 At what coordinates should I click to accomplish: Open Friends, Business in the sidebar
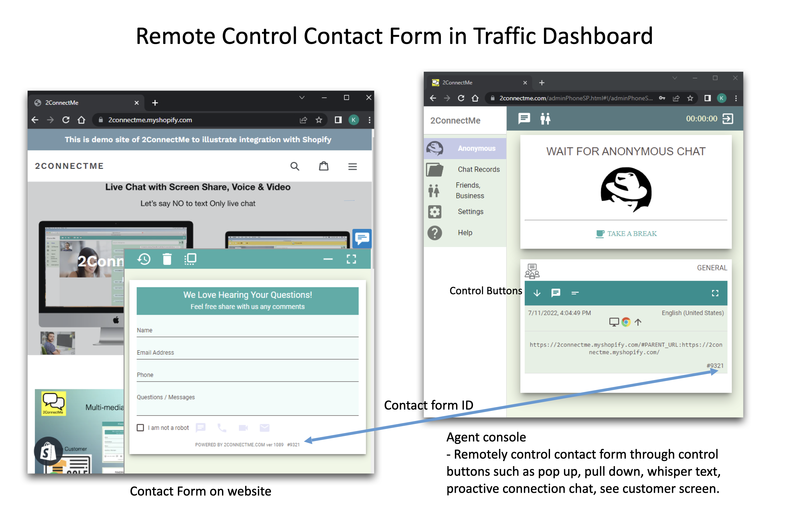(465, 190)
